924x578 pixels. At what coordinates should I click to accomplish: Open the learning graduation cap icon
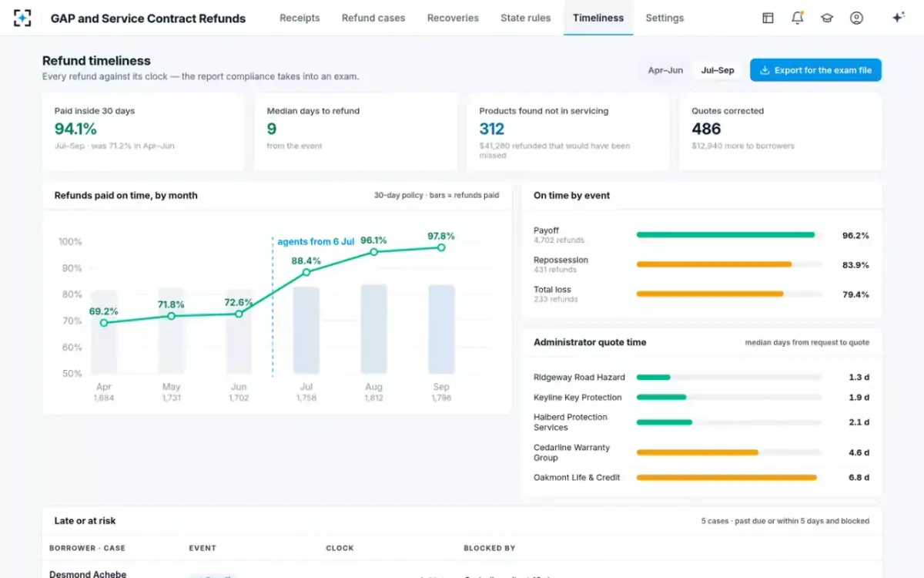click(x=827, y=18)
